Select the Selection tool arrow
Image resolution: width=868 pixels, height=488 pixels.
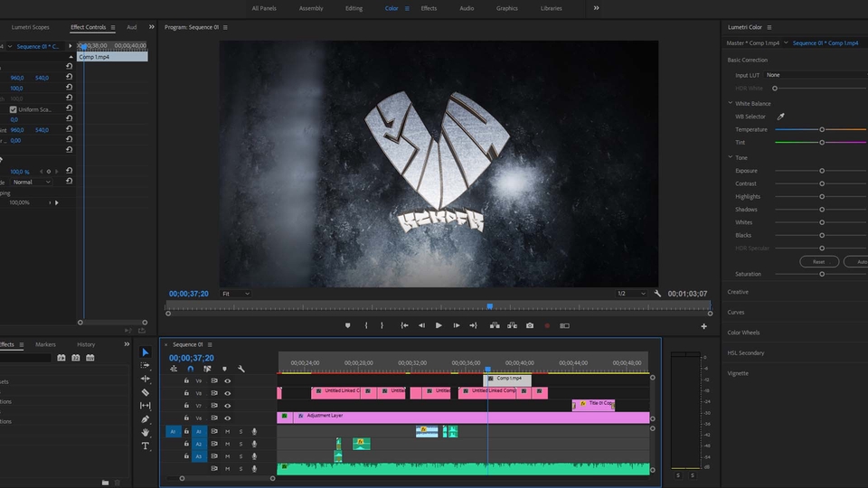(x=145, y=352)
